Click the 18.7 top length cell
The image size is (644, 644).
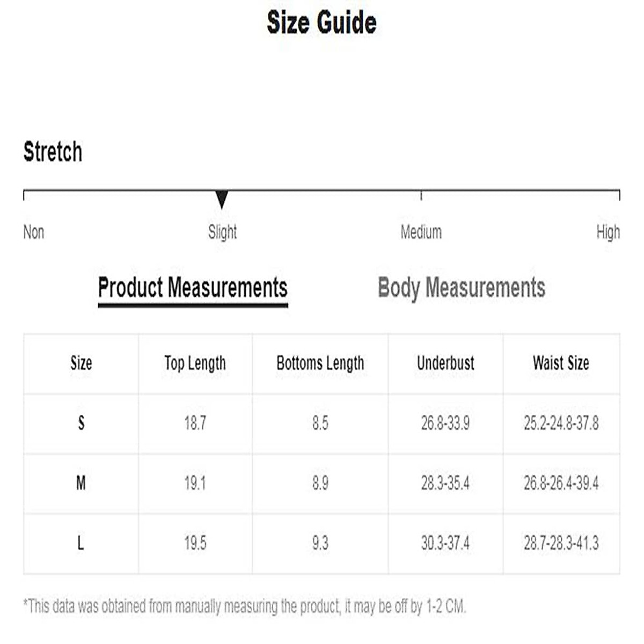195,423
